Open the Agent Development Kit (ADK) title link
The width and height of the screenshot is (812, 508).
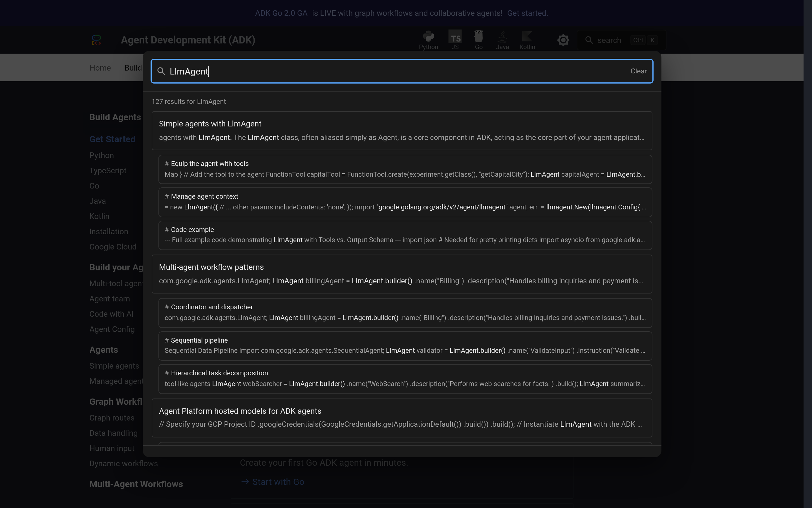(x=188, y=40)
